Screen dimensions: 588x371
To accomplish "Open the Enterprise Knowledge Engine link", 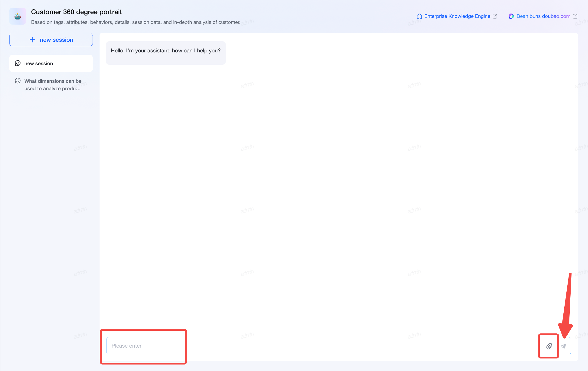I will (457, 16).
